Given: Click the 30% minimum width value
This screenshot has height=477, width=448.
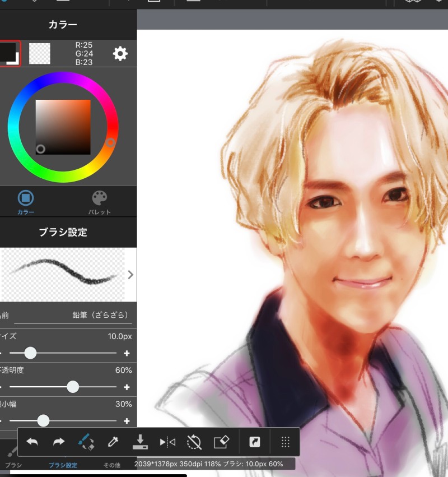Looking at the screenshot, I should click(123, 404).
